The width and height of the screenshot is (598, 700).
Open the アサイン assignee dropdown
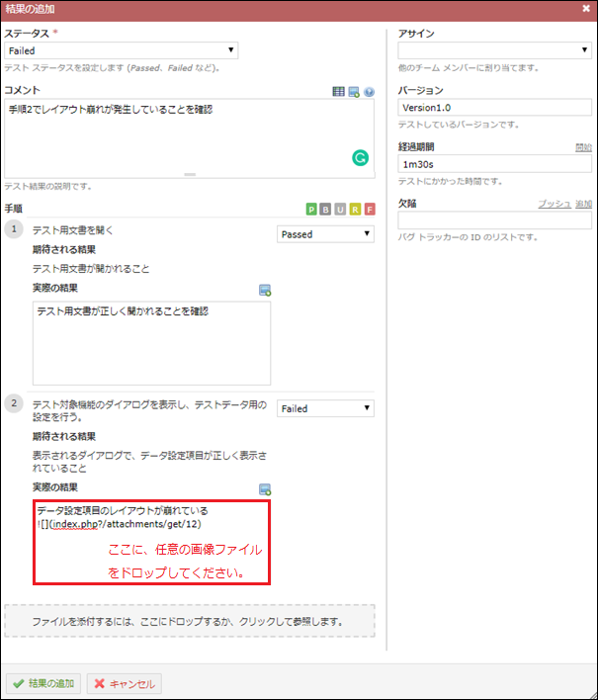[x=494, y=50]
